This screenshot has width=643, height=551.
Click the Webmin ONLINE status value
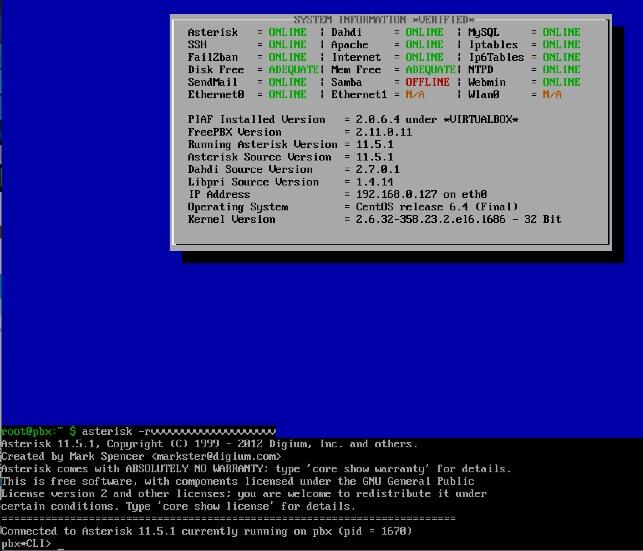[561, 82]
